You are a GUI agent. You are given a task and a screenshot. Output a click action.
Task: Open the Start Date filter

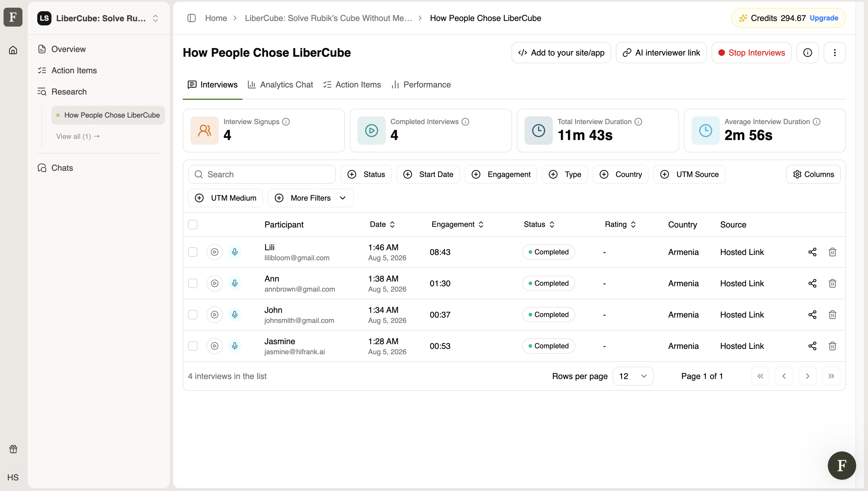pyautogui.click(x=428, y=174)
